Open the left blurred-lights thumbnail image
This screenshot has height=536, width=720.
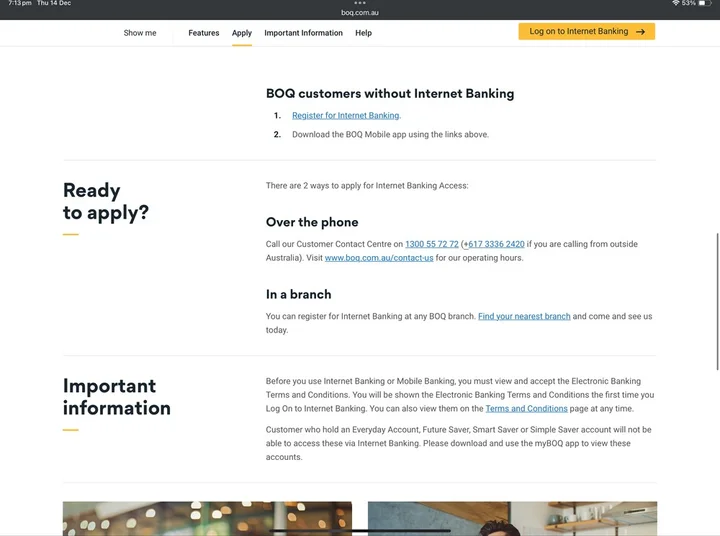click(x=208, y=519)
